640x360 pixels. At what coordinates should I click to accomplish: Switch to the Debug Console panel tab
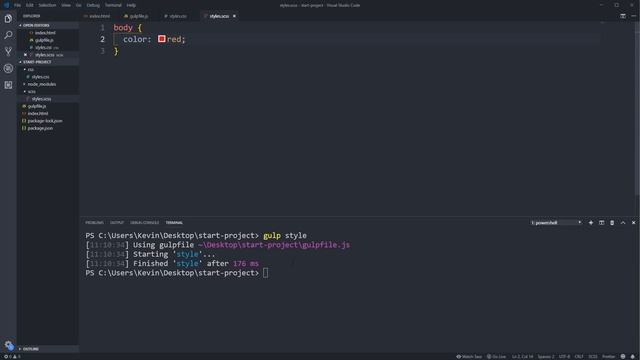pyautogui.click(x=144, y=223)
